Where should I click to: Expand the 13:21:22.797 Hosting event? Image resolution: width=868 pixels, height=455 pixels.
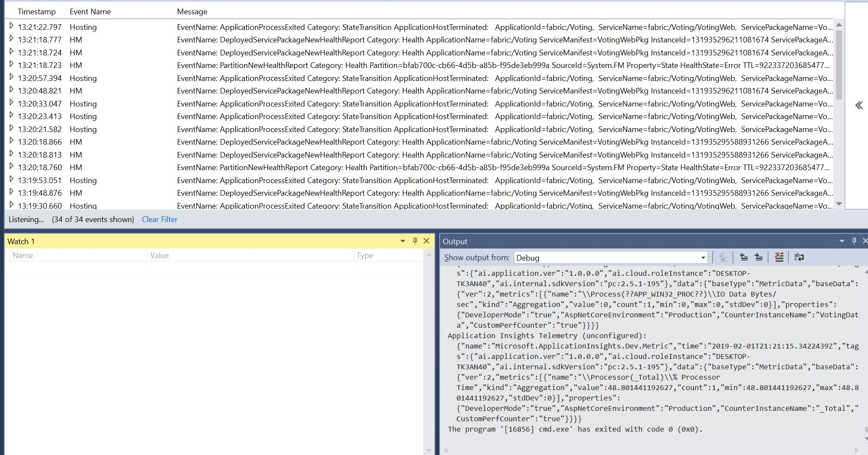(x=11, y=26)
